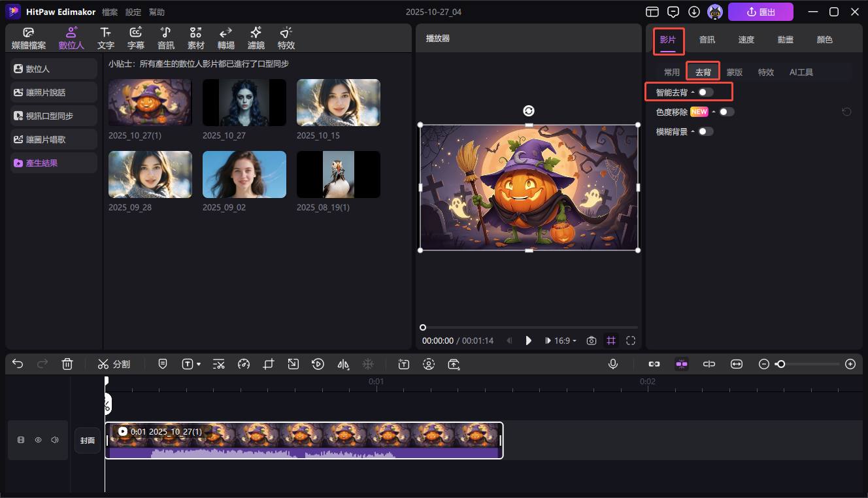Open the 檔案 menu
The height and width of the screenshot is (498, 868).
[x=110, y=12]
